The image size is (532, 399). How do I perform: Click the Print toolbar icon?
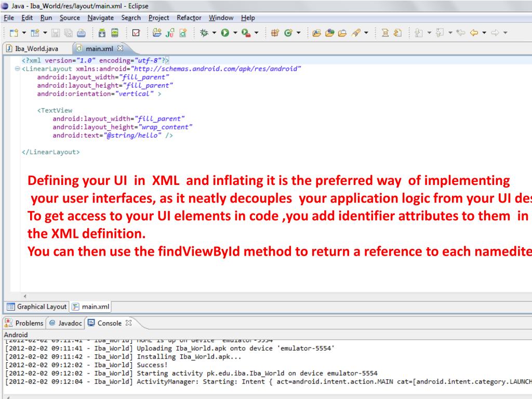pyautogui.click(x=81, y=33)
